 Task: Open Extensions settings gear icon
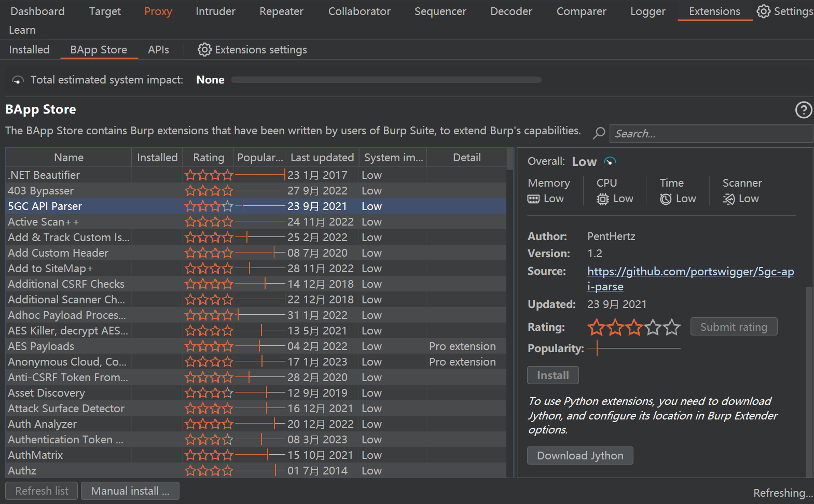pos(204,50)
